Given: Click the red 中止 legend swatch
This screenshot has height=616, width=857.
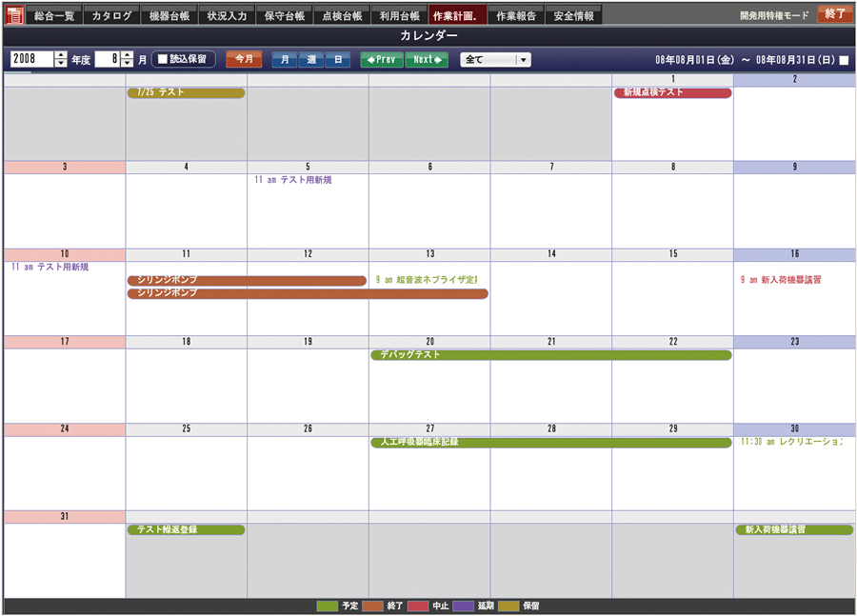Looking at the screenshot, I should coord(418,606).
